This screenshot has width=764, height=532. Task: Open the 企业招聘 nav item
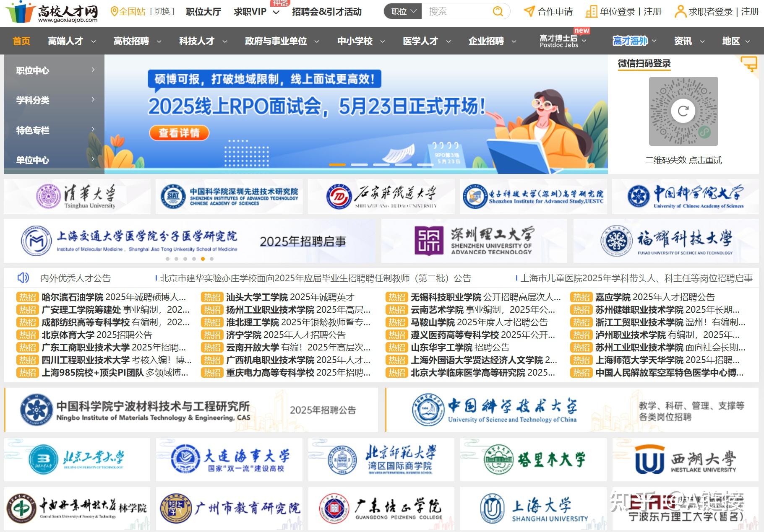click(x=486, y=41)
